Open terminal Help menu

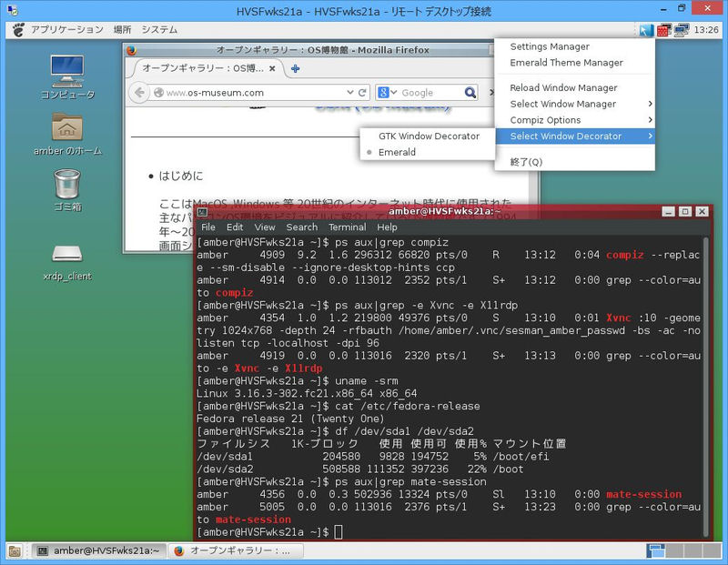(387, 227)
